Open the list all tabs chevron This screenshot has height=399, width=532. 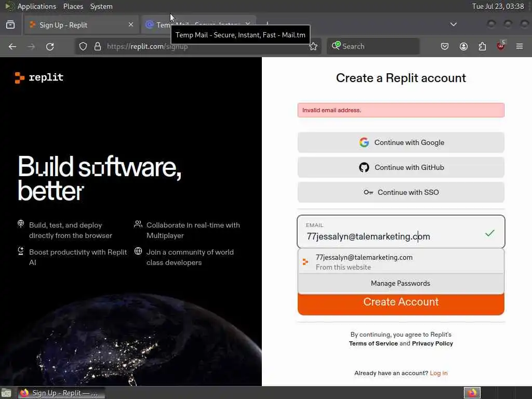[x=453, y=24]
